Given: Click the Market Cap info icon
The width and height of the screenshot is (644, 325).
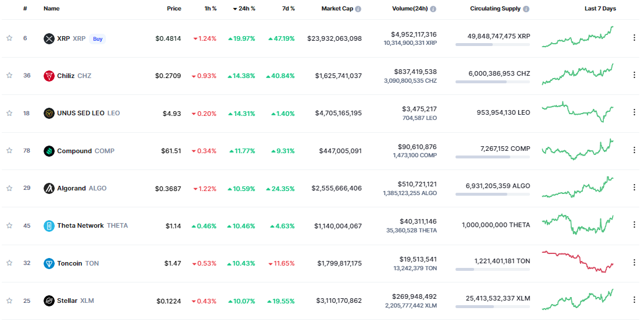Looking at the screenshot, I should coord(358,9).
